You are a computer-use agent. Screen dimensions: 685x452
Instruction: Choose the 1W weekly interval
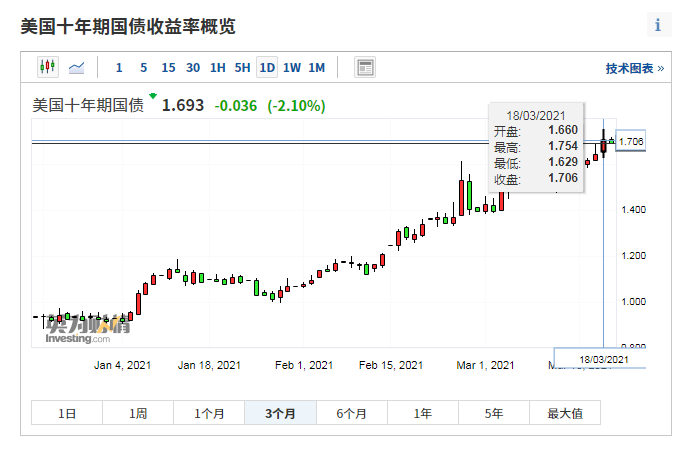tap(292, 68)
